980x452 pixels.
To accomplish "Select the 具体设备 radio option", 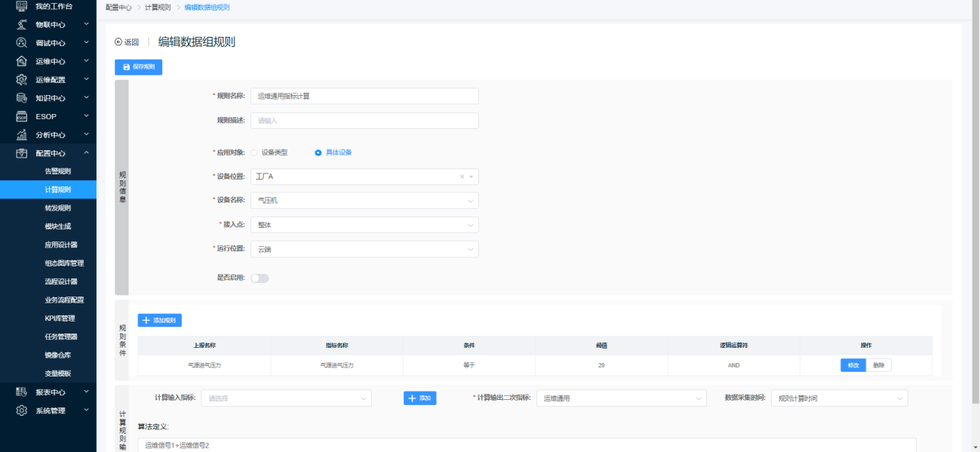I will click(318, 152).
